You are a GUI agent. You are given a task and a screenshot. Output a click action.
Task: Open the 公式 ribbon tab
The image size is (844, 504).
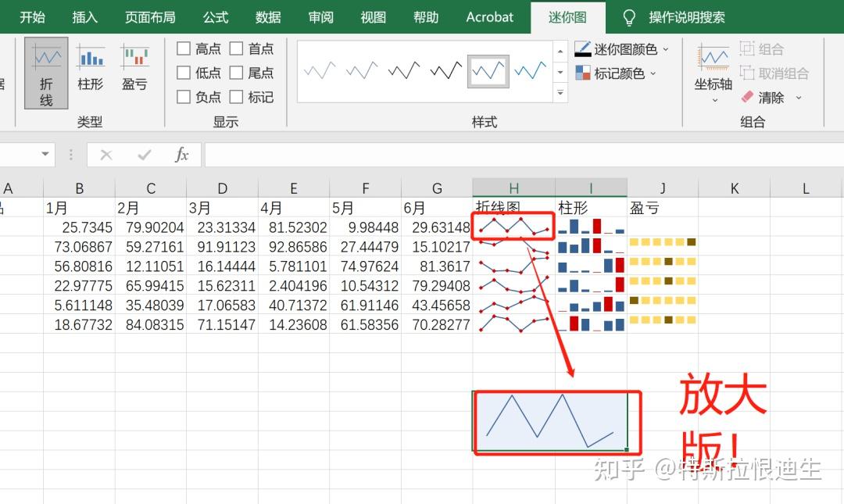(216, 17)
